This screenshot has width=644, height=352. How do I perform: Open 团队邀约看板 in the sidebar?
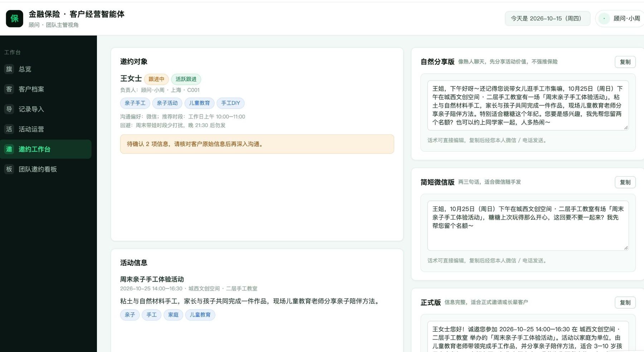point(46,169)
